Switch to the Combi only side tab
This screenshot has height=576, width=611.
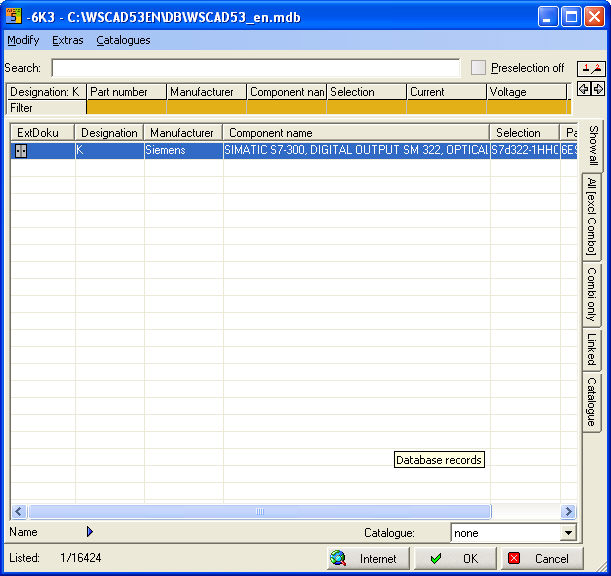(592, 294)
